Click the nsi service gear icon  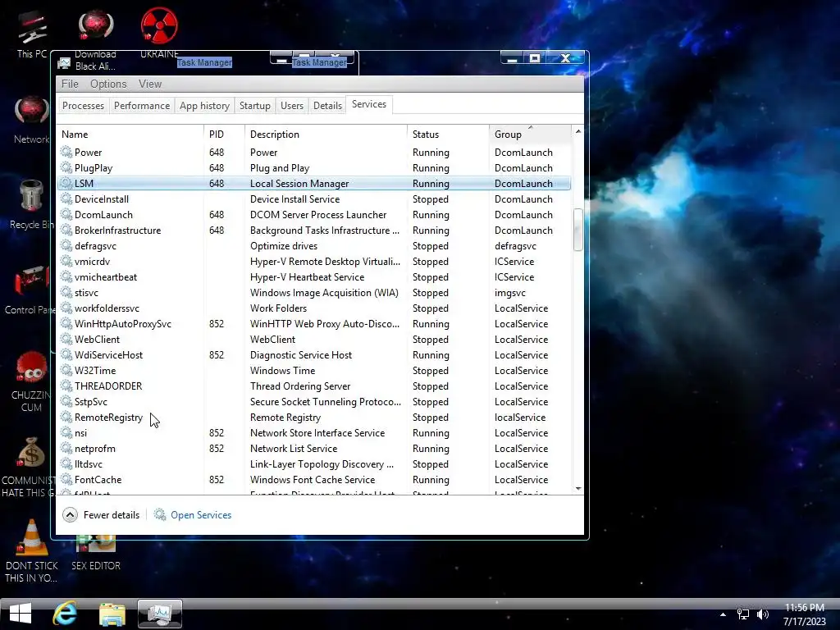[x=66, y=432]
